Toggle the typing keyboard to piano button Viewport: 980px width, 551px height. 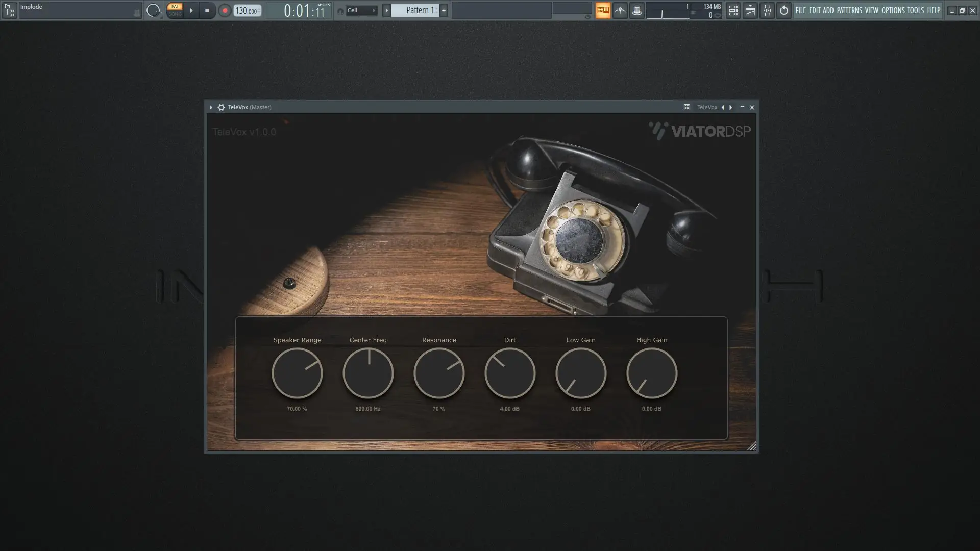(603, 10)
